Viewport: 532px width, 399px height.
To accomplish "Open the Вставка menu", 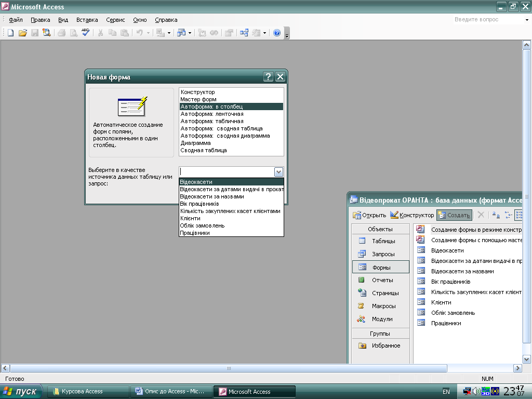I will 87,20.
